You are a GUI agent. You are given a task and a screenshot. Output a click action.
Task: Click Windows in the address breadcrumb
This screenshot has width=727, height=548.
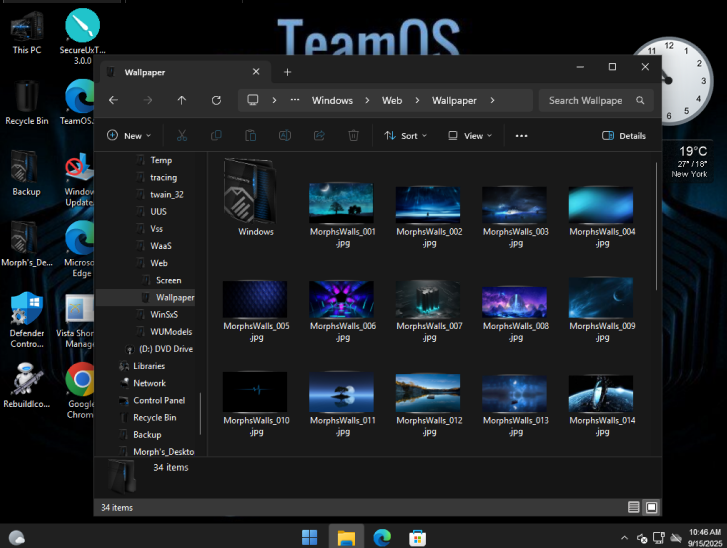(x=332, y=101)
